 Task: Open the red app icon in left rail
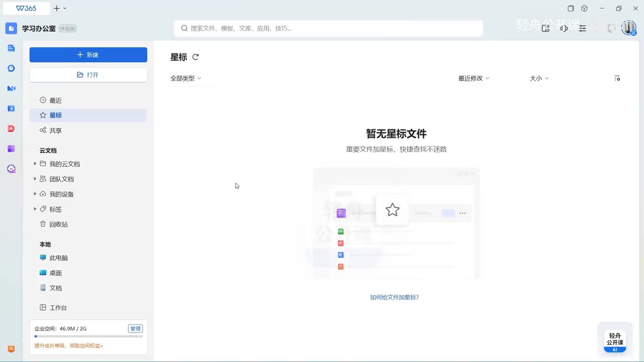(11, 129)
